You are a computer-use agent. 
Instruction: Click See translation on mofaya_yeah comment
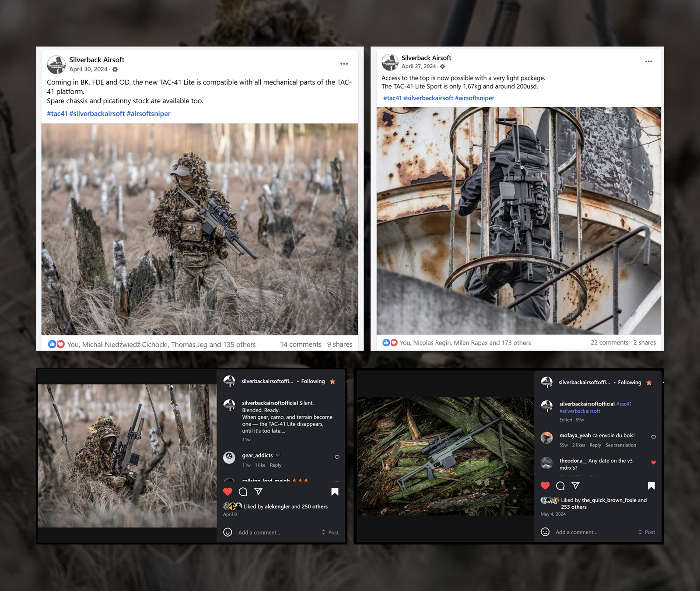coord(621,445)
